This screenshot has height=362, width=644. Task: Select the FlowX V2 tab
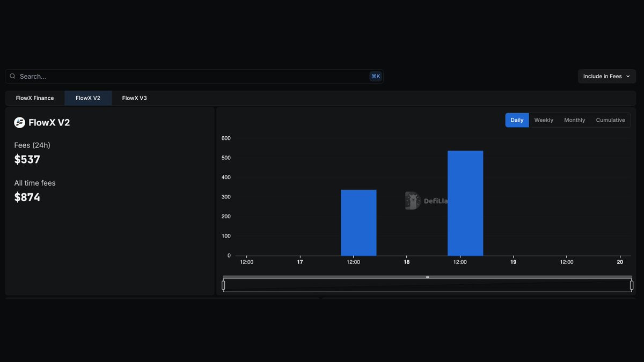coord(88,98)
